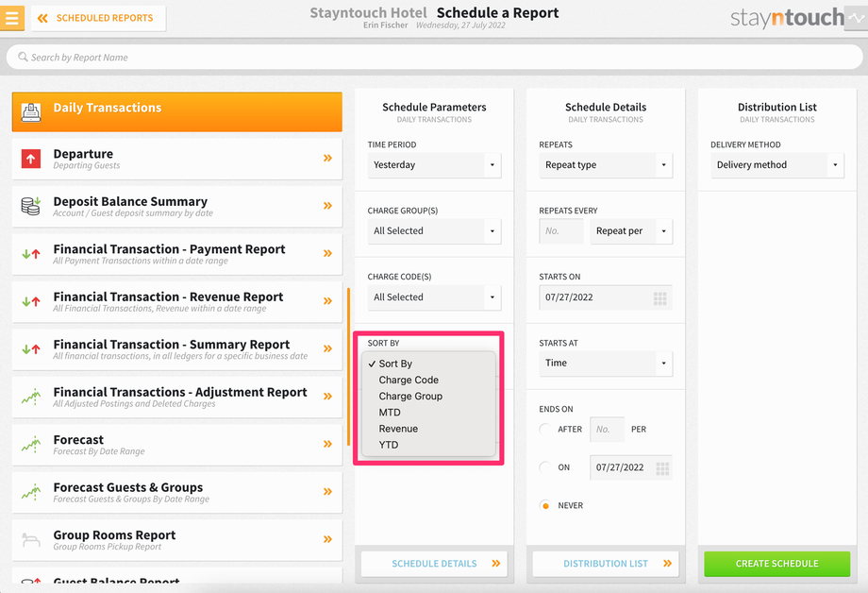Screen dimensions: 868x593
Task: Choose Charge Group sort option
Action: tap(428, 397)
